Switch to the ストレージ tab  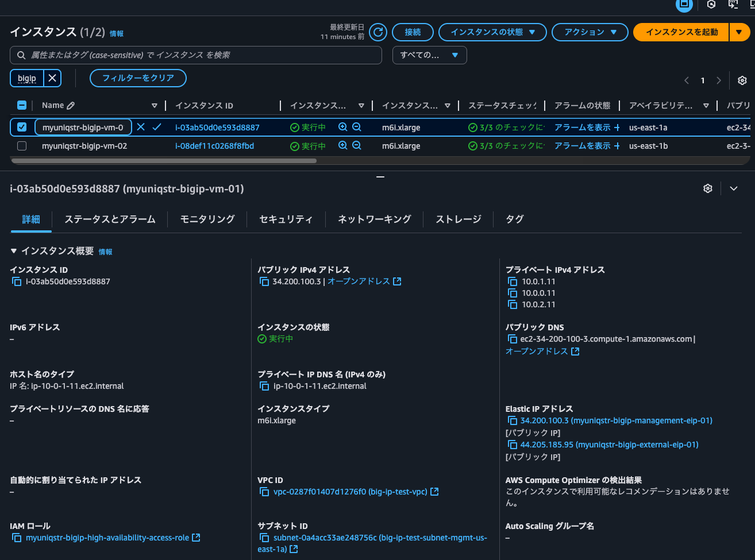pos(459,219)
